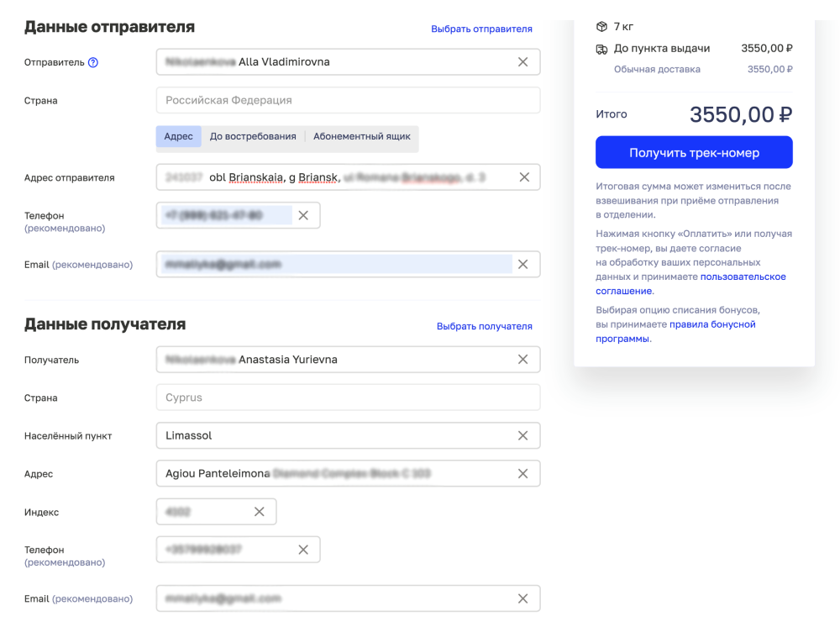
Task: Clear the Limassol city field
Action: click(x=522, y=435)
